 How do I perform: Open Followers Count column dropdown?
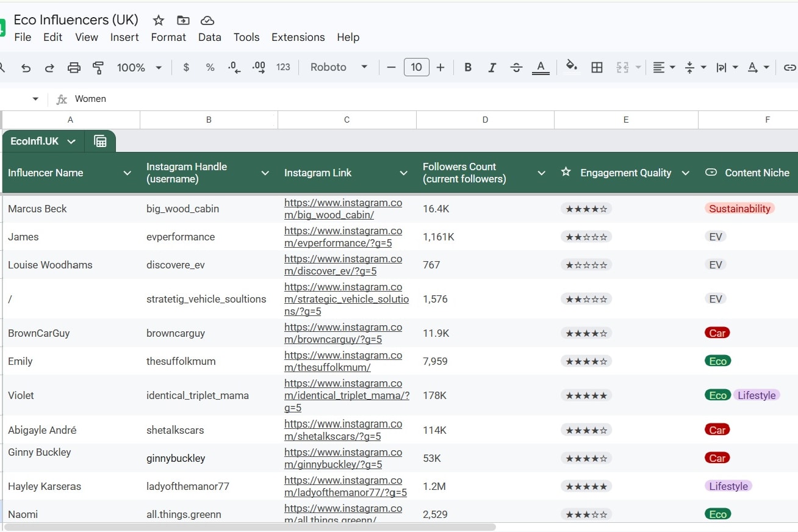[x=541, y=173]
